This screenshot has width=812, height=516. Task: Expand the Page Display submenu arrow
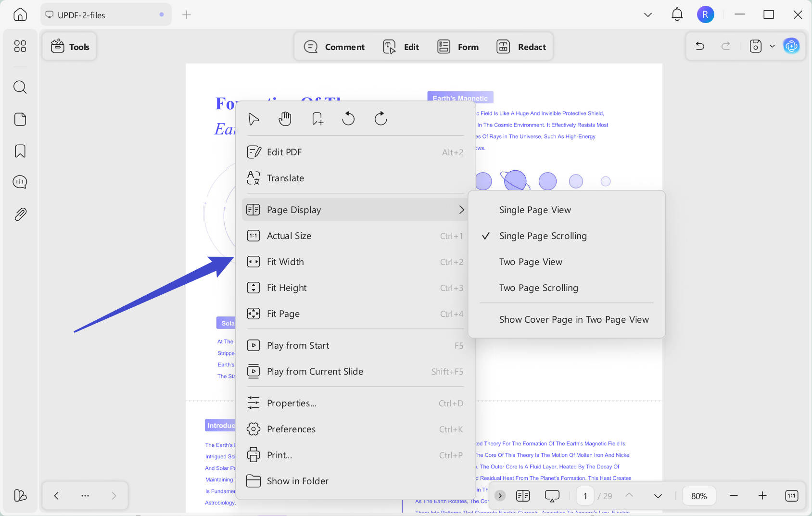tap(461, 210)
